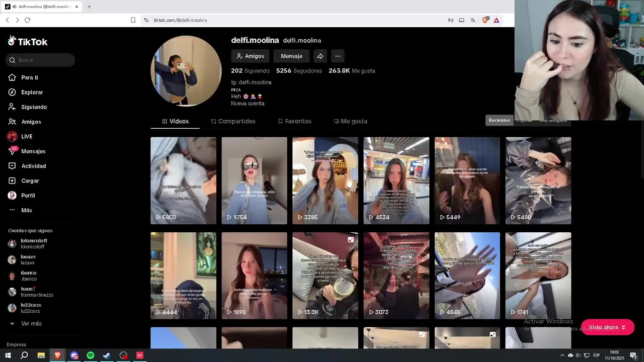Open the three-dot profile options button

point(338,56)
